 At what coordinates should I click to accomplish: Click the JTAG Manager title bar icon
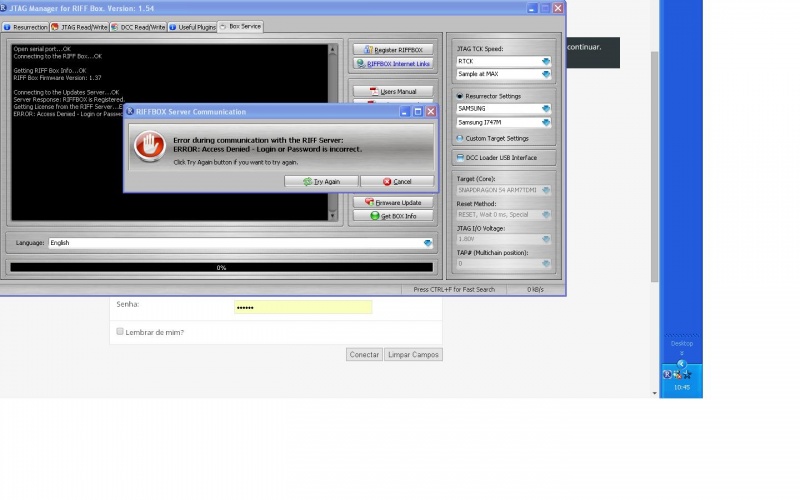3,8
